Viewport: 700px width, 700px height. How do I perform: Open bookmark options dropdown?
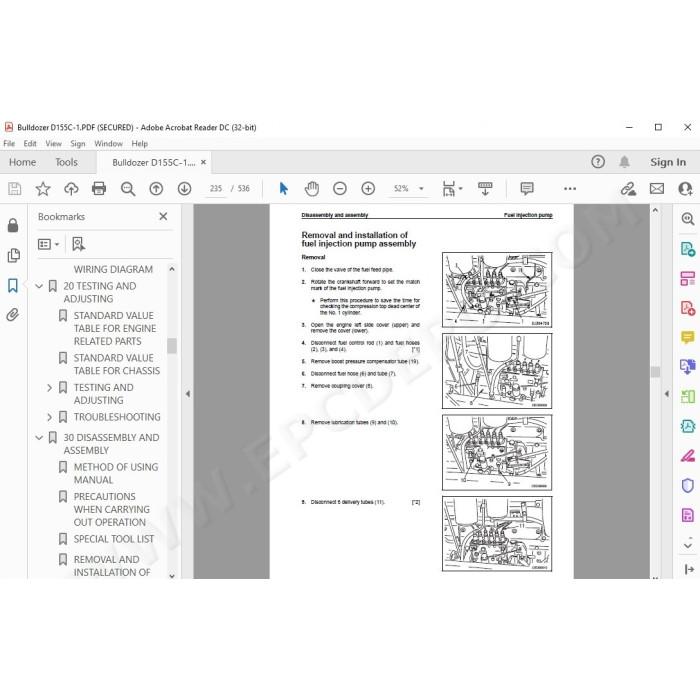(x=48, y=244)
